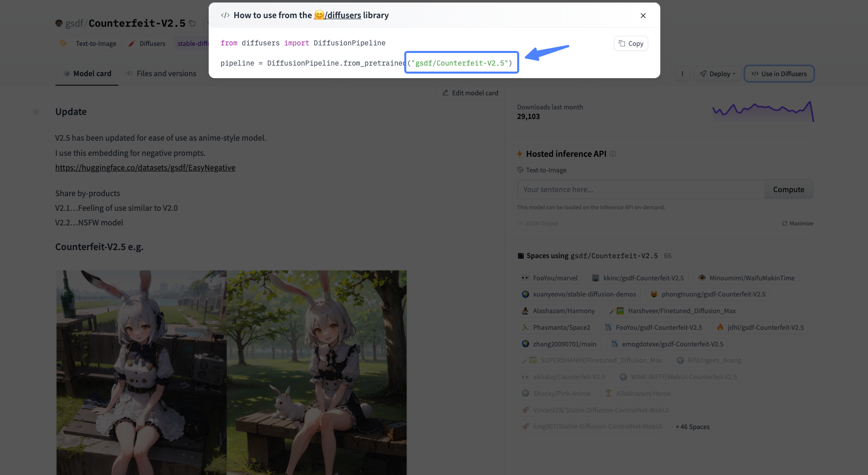
Task: Expand the Deploy dropdown
Action: [717, 74]
